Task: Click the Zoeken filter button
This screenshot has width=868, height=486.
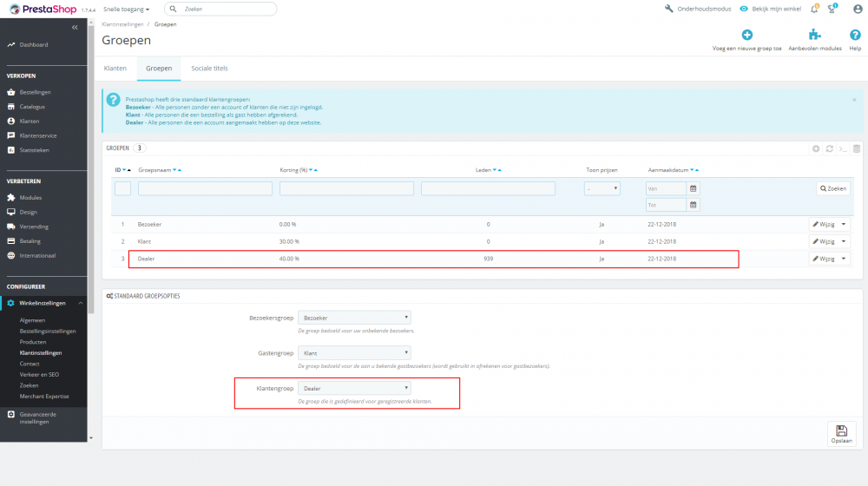Action: 833,188
